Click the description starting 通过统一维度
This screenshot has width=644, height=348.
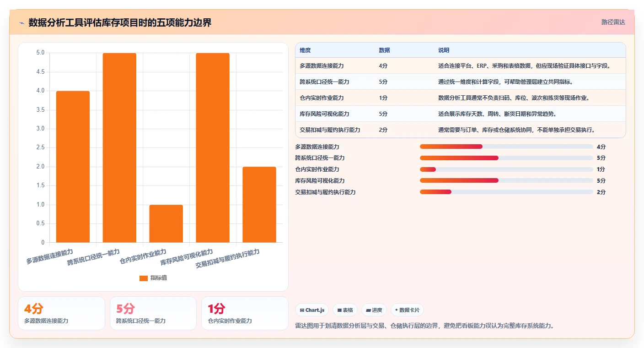coord(505,82)
